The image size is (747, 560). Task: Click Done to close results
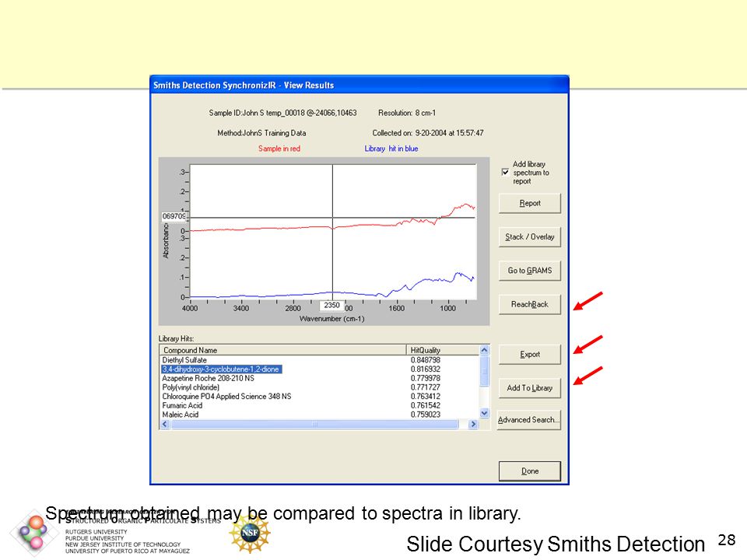pyautogui.click(x=530, y=471)
